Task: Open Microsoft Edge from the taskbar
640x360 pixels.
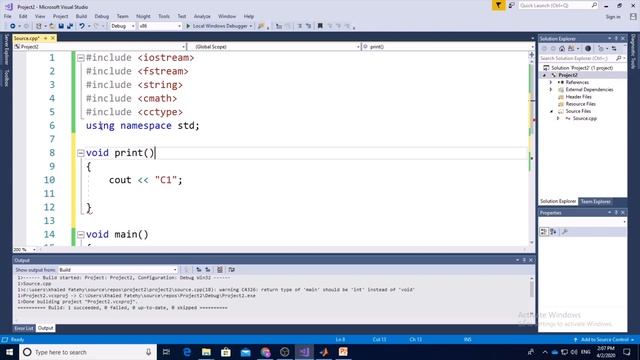Action: pos(187,352)
